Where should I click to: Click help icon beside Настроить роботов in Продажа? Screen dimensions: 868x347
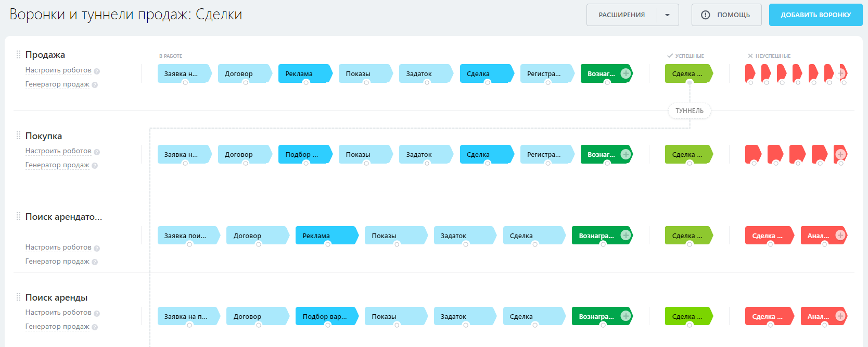(x=97, y=71)
